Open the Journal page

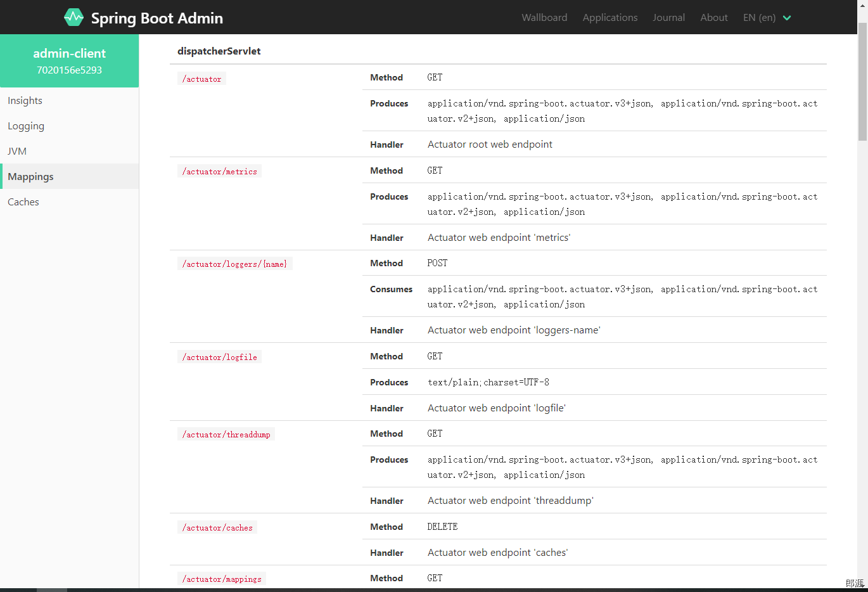coord(668,18)
